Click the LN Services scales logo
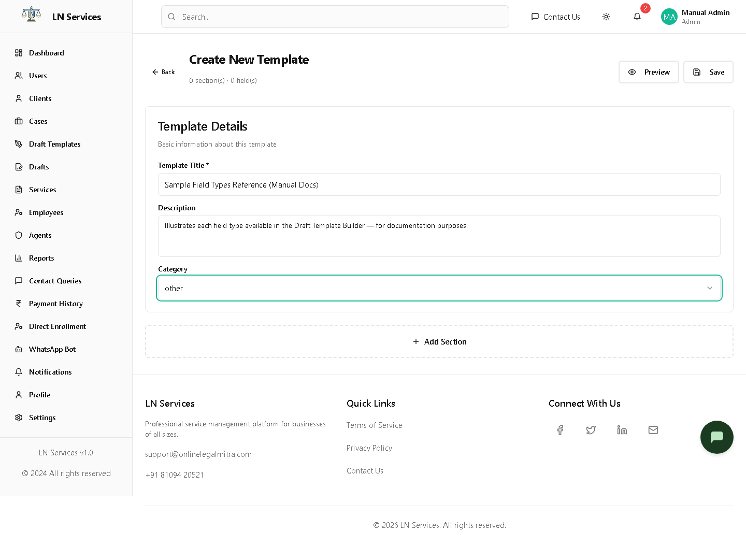Viewport: 746px width, 560px height. pyautogui.click(x=31, y=15)
